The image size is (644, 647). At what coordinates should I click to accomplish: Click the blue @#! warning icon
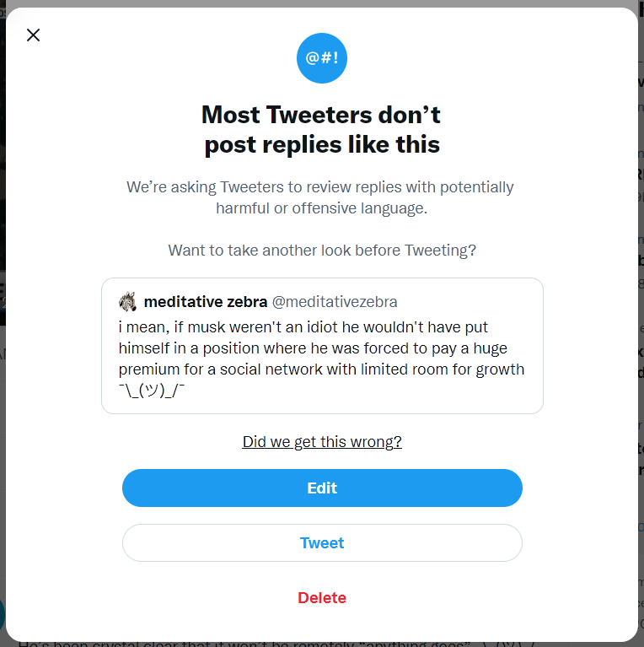[x=322, y=58]
